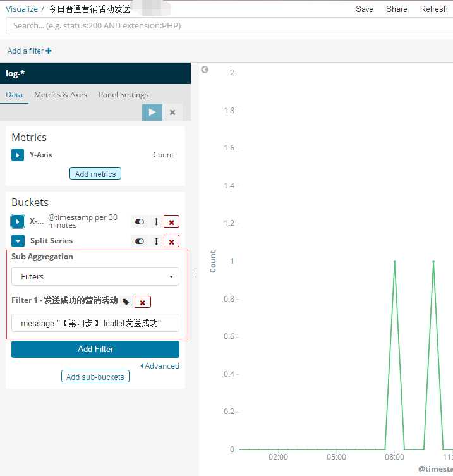This screenshot has height=476, width=453.
Task: Click the Add metrics button
Action: (x=95, y=174)
